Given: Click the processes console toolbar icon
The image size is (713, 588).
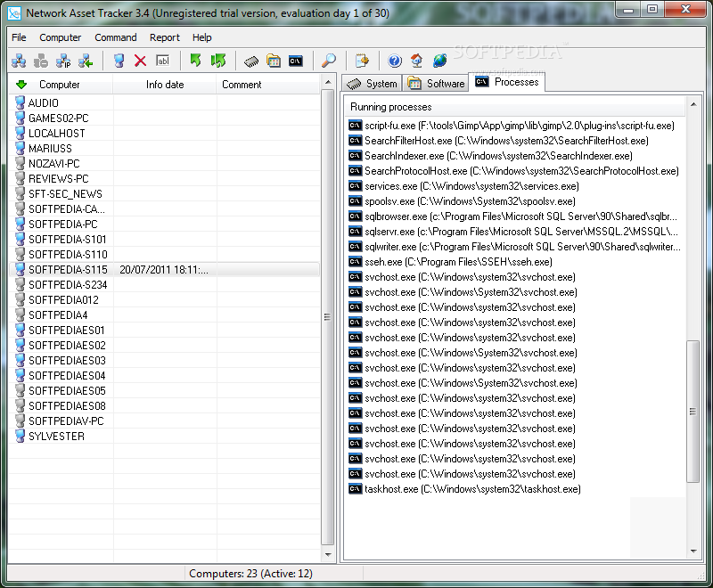Looking at the screenshot, I should (296, 61).
